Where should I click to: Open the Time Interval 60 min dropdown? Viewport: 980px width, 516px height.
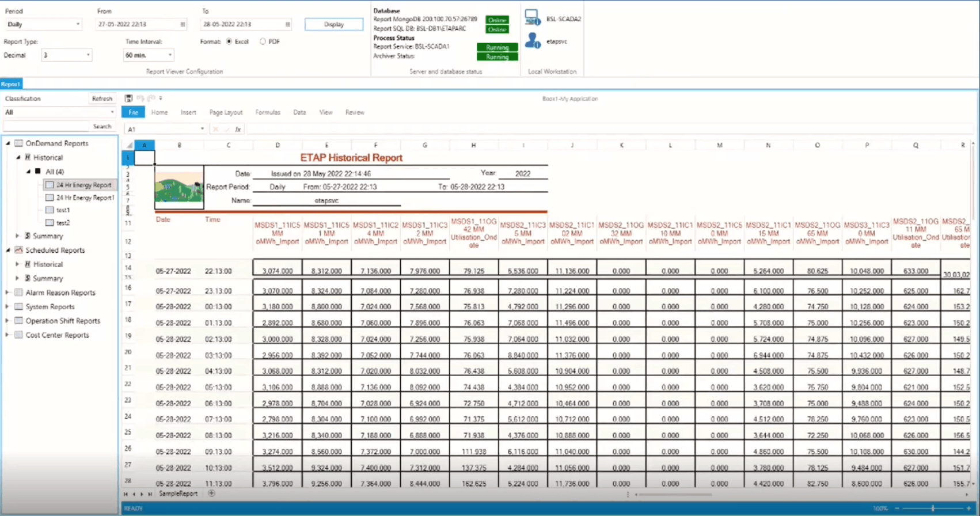[x=149, y=55]
